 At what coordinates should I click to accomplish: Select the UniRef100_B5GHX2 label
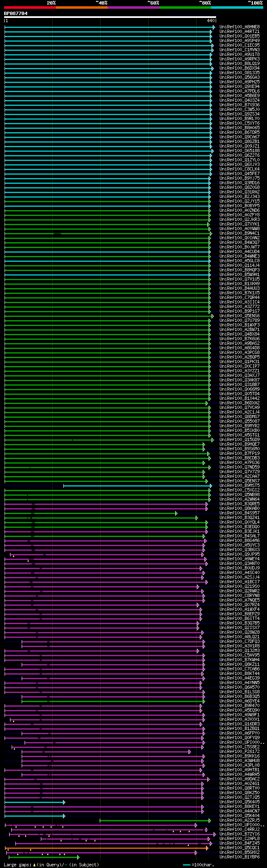click(x=239, y=852)
